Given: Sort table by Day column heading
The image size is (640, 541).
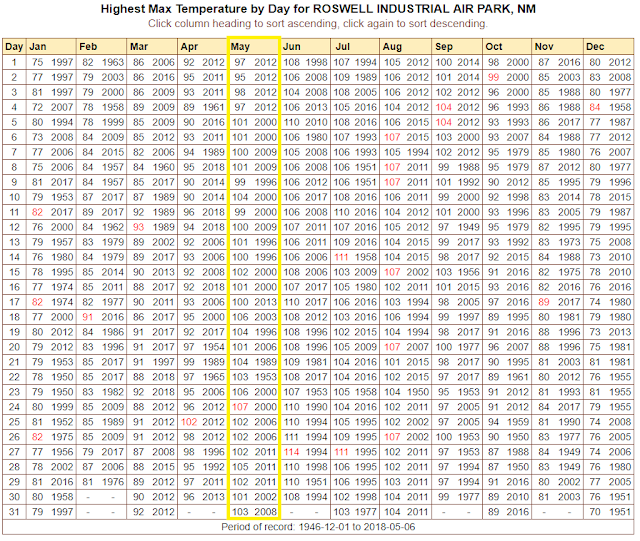Looking at the screenshot, I should pos(14,47).
